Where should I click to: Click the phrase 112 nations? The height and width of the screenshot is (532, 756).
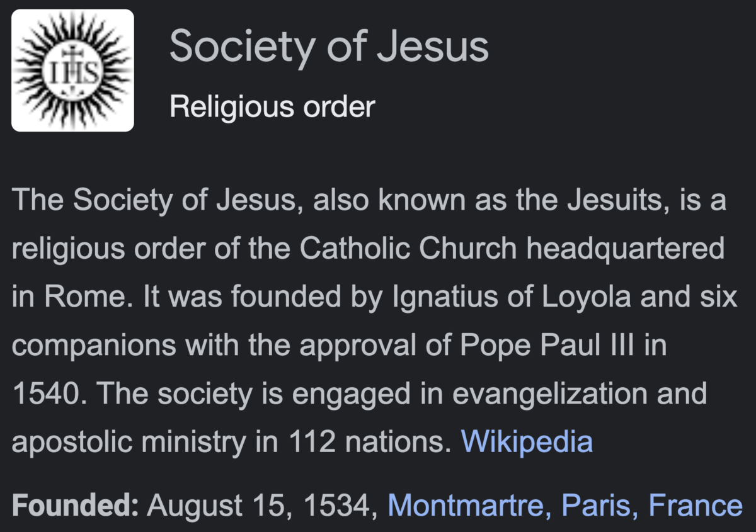[370, 442]
